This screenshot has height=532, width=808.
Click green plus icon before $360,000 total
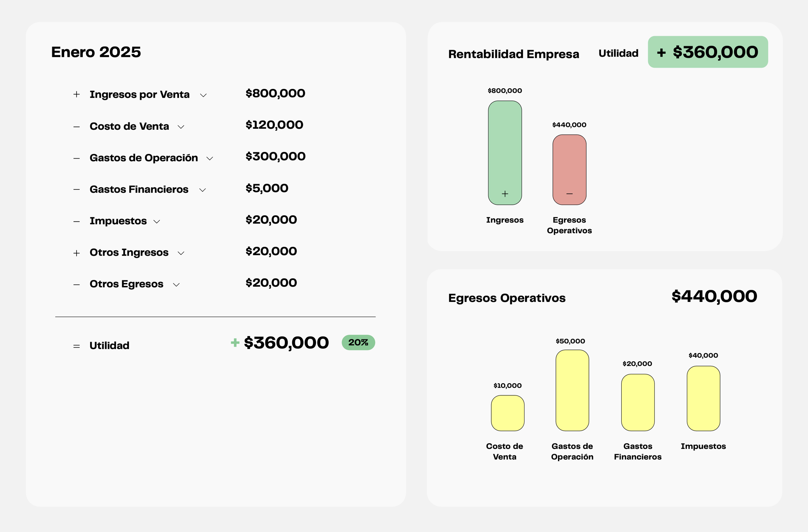(x=235, y=342)
